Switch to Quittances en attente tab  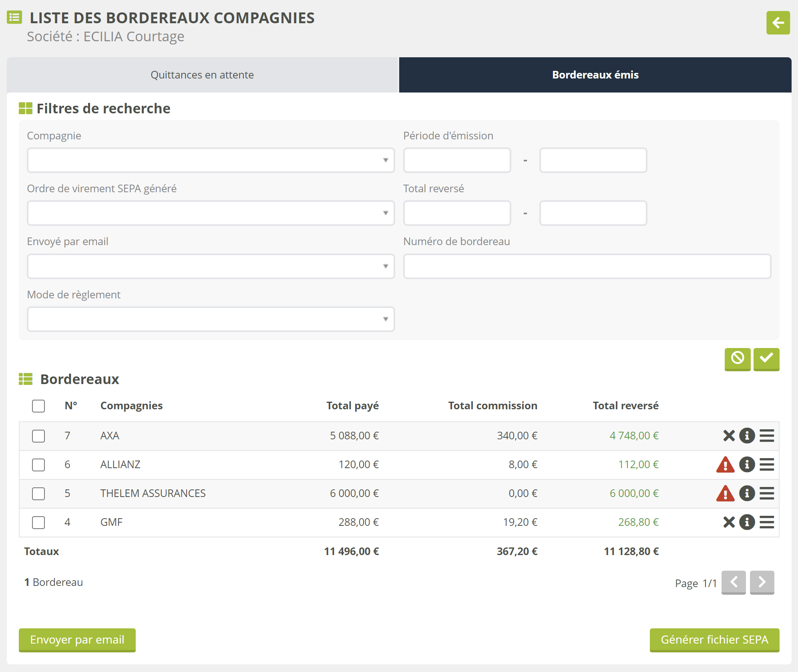tap(202, 75)
